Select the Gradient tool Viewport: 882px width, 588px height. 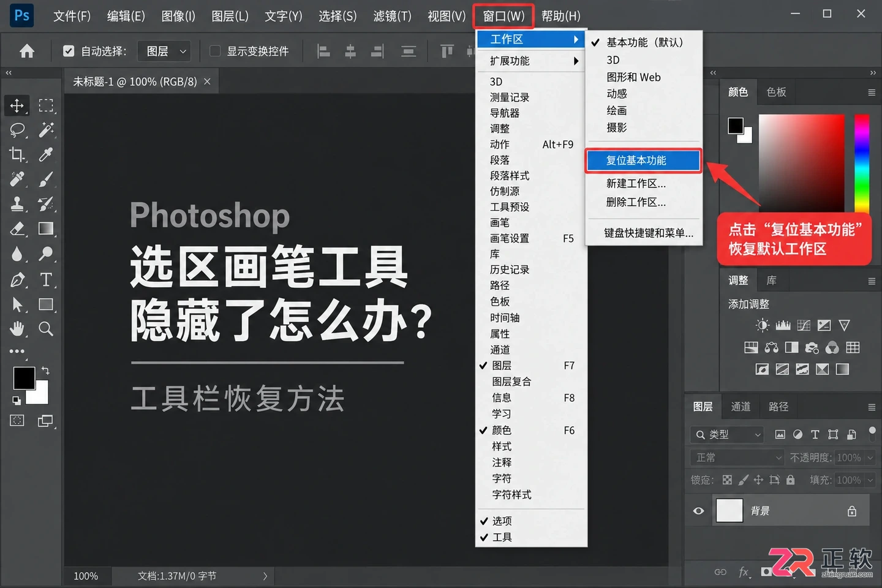pos(46,228)
